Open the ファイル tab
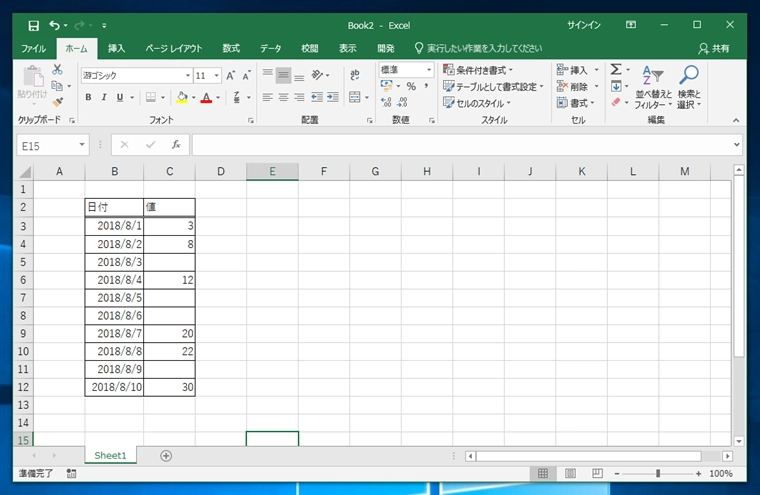Screen dimensions: 760x495 tap(33, 48)
